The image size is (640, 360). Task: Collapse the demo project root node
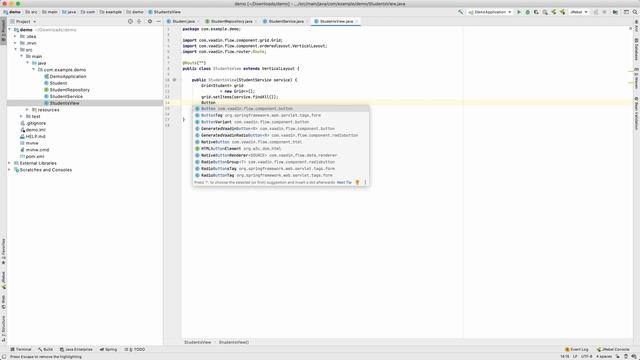(10, 30)
